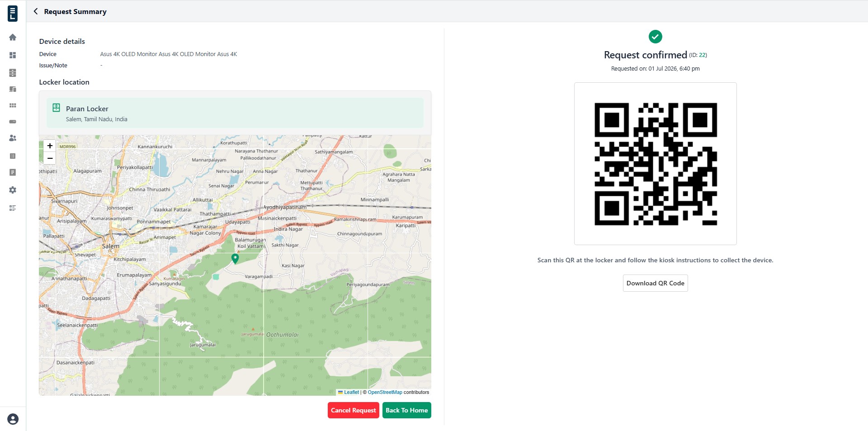Open the users icon in the sidebar
868x431 pixels.
pyautogui.click(x=13, y=138)
